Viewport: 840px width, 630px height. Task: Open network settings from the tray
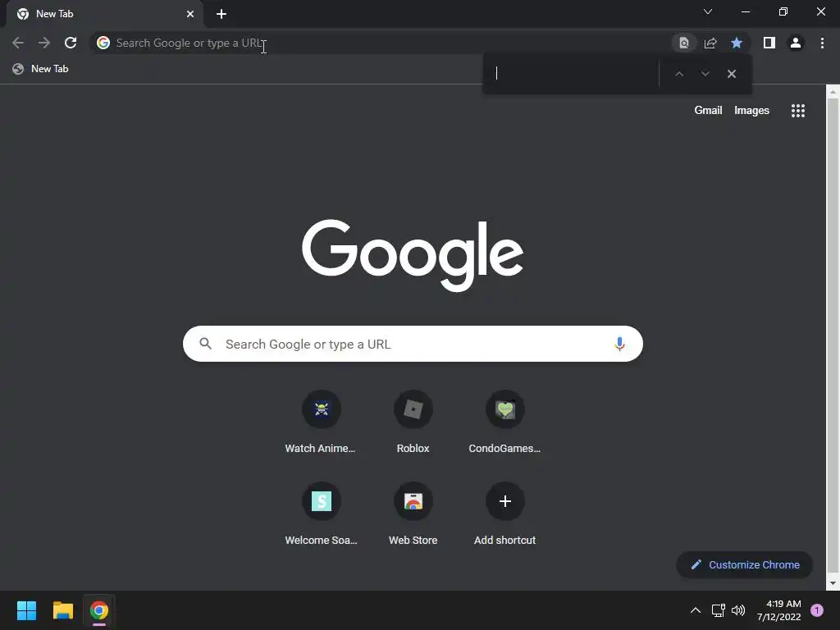click(718, 610)
